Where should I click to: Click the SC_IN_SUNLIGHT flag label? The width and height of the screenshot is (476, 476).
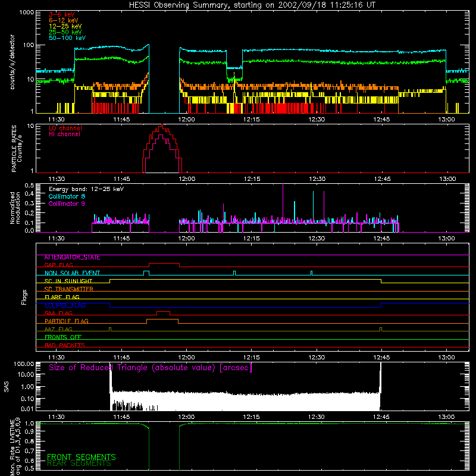tap(68, 281)
